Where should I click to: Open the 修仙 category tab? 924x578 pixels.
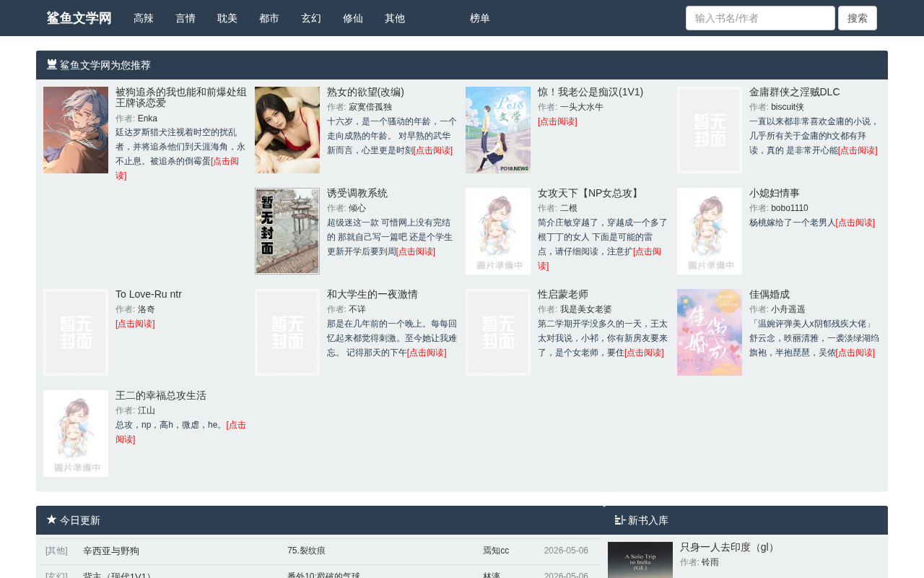(353, 18)
